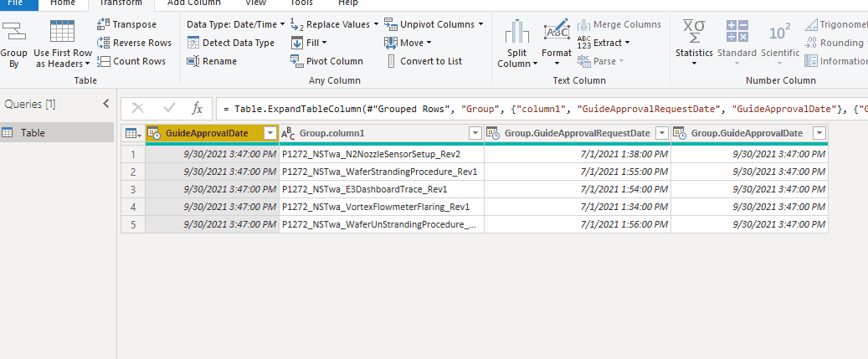The image size is (868, 359).
Task: Click the Standard icon
Action: 737,32
